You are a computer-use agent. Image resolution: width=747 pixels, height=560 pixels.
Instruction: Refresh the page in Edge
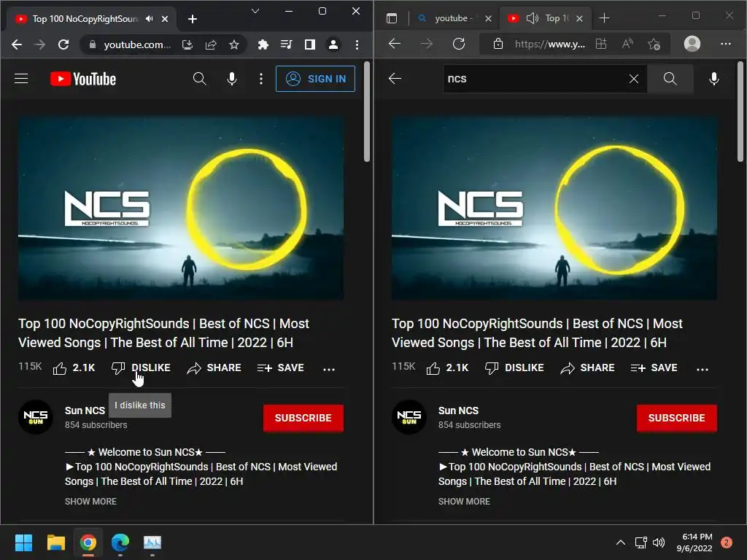pos(459,44)
